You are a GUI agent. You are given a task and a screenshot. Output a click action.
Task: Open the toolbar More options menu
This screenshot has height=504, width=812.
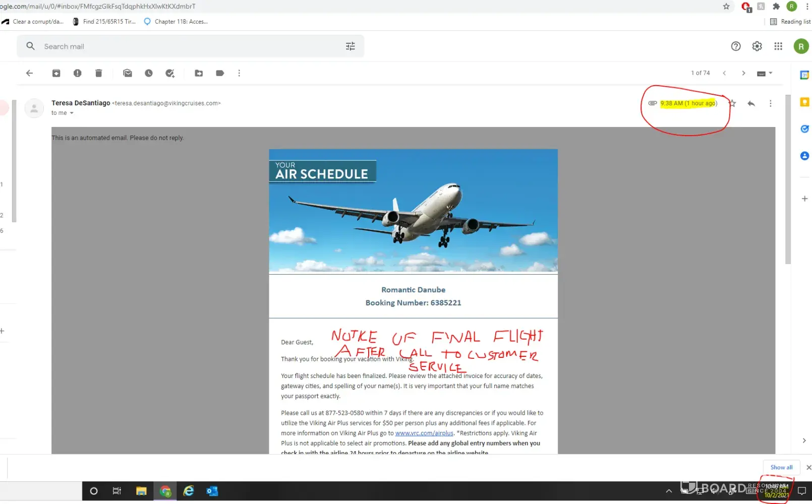click(239, 73)
